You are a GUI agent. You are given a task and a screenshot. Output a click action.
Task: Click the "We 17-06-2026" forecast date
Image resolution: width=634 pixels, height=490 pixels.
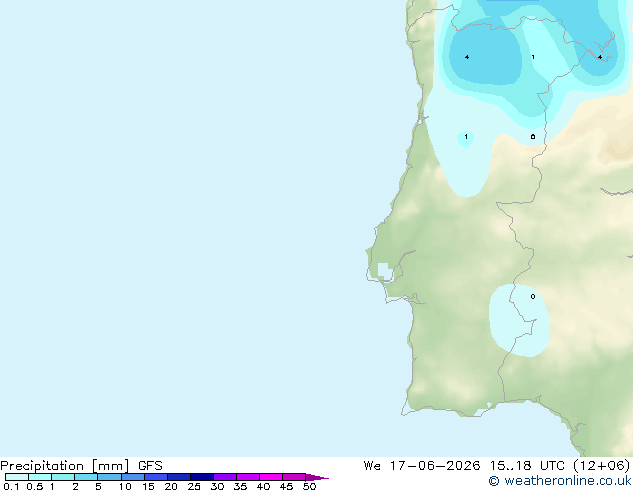tap(422, 466)
